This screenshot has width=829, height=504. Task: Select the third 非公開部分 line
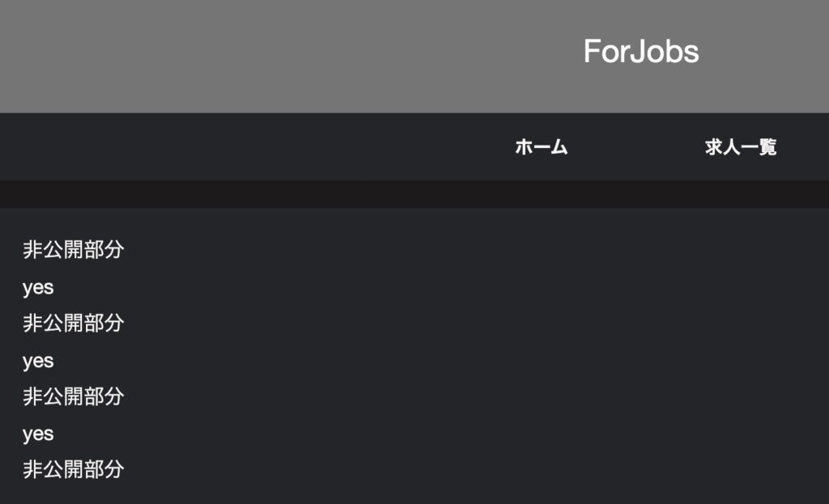click(x=73, y=397)
